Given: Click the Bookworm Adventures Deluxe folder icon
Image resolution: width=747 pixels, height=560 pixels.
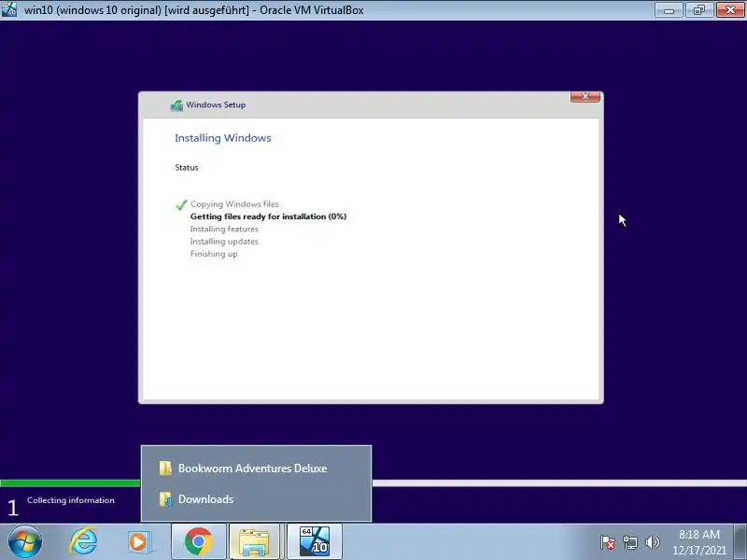Looking at the screenshot, I should tap(165, 469).
